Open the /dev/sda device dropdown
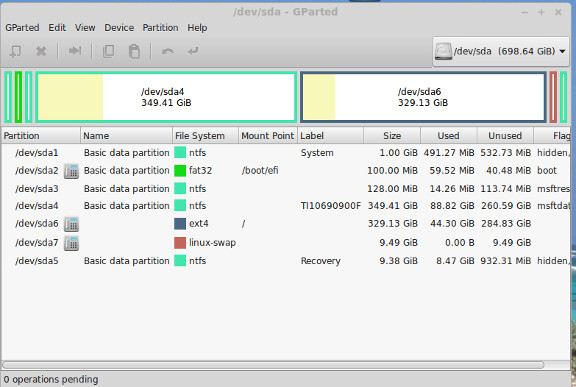The height and width of the screenshot is (387, 576). pos(501,51)
